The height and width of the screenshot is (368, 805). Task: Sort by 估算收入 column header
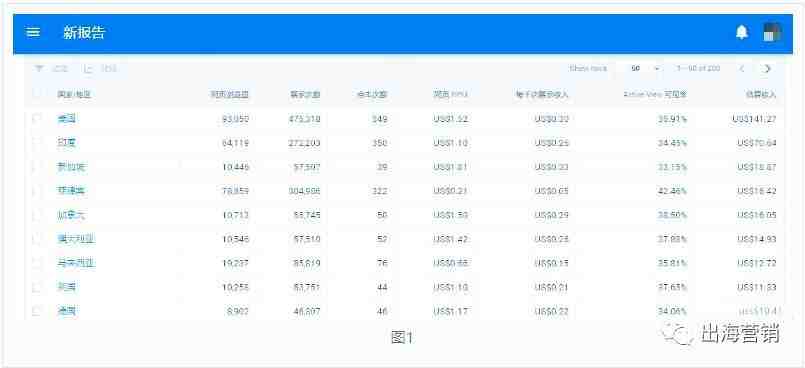[761, 94]
